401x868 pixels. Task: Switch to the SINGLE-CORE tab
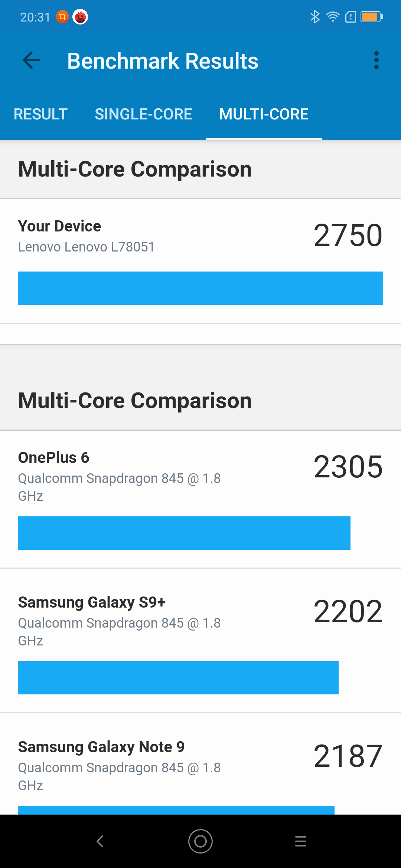(x=144, y=114)
